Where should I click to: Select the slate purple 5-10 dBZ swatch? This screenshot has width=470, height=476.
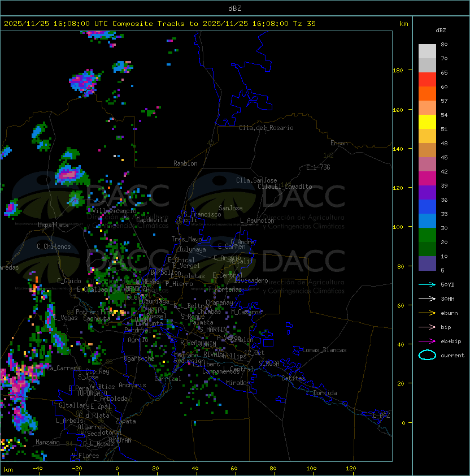coord(427,263)
